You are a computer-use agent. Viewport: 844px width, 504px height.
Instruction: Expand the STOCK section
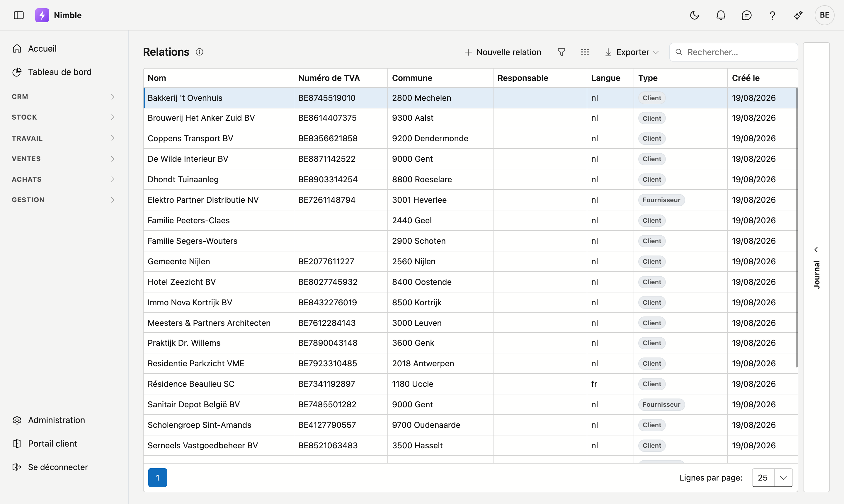tap(64, 117)
